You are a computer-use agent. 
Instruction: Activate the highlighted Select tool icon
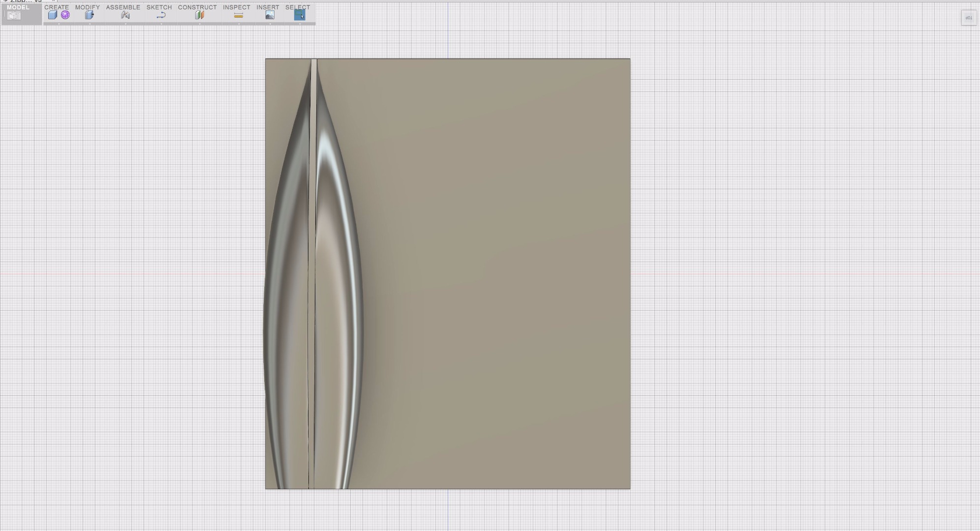tap(300, 15)
